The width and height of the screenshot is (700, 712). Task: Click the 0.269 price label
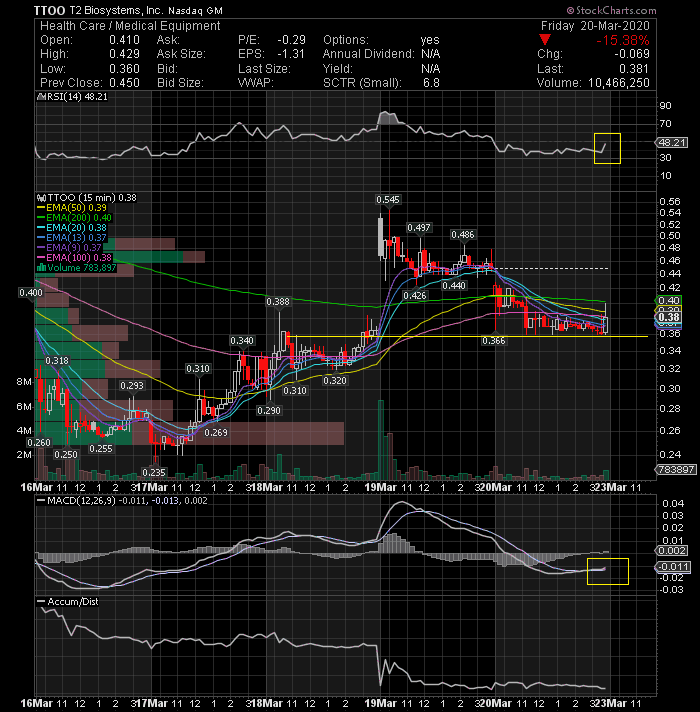coord(216,433)
